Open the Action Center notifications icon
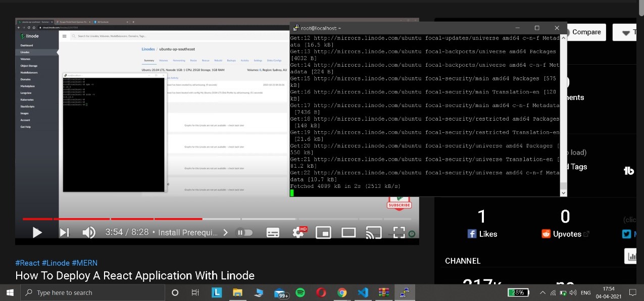 632,292
